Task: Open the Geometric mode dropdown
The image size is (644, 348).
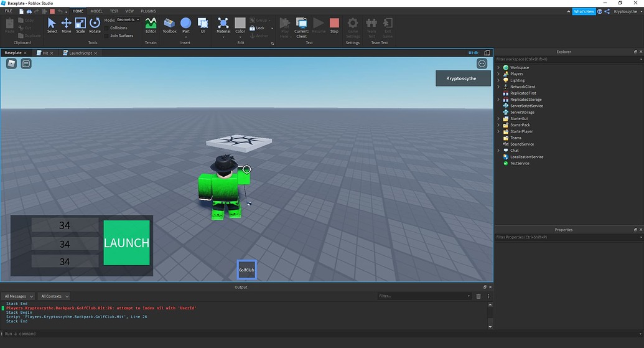Action: point(128,20)
